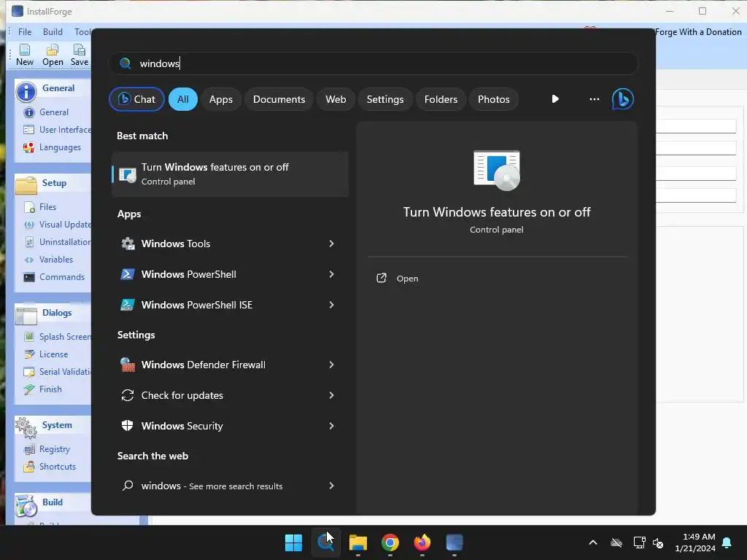Select Variables in InstallForge sidebar
The image size is (747, 560).
56,260
